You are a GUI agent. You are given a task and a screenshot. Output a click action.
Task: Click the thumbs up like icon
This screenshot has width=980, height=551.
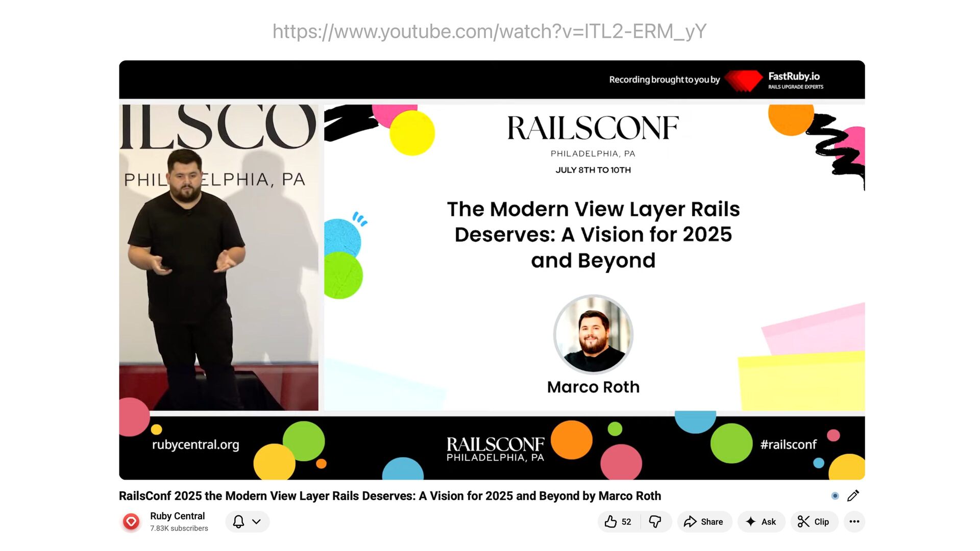pyautogui.click(x=610, y=521)
